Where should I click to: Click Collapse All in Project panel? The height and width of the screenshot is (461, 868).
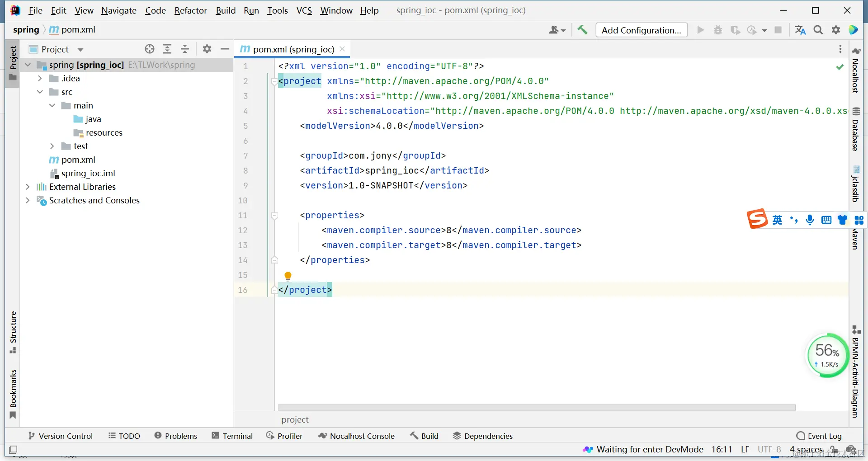185,49
